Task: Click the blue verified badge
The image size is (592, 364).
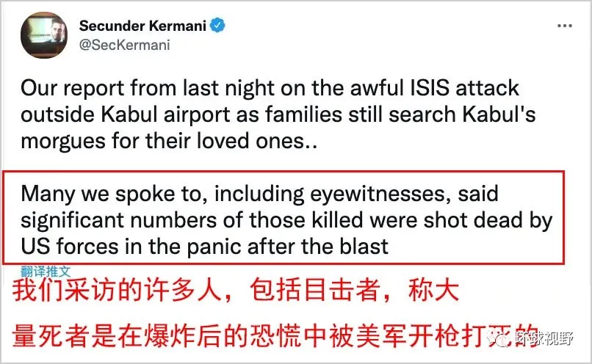Action: tap(217, 26)
